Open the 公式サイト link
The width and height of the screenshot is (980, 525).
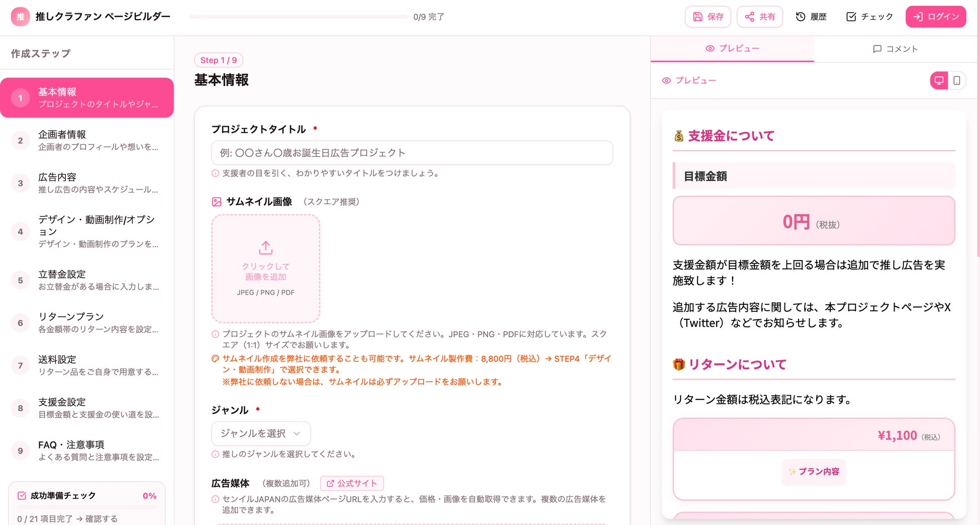(352, 483)
